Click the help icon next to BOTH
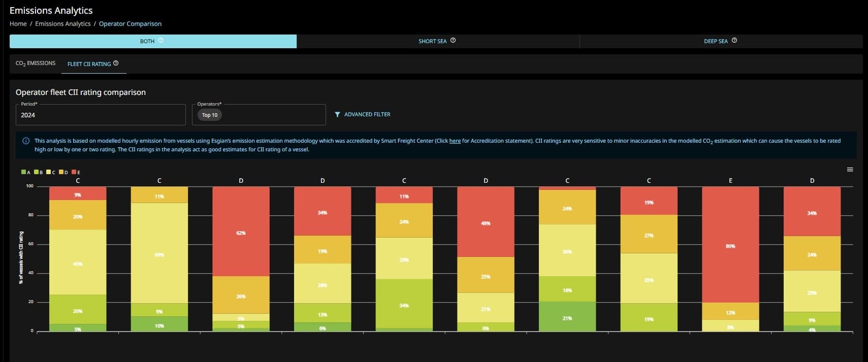The image size is (868, 362). pos(161,41)
